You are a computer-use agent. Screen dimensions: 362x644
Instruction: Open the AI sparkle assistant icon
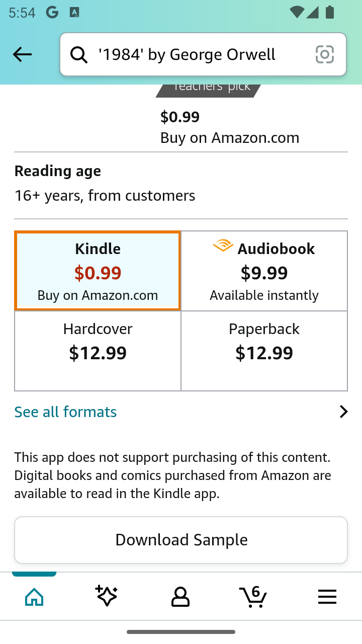pos(107,597)
